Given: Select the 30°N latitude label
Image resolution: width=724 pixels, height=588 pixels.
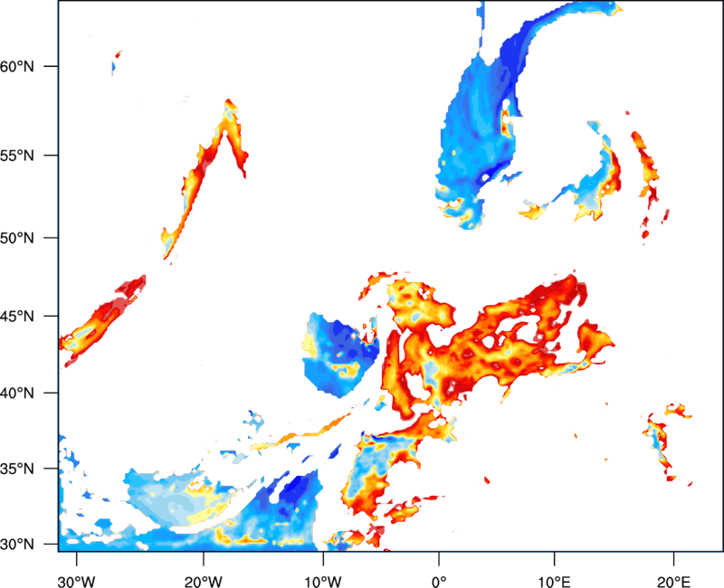Looking at the screenshot, I should (x=17, y=545).
